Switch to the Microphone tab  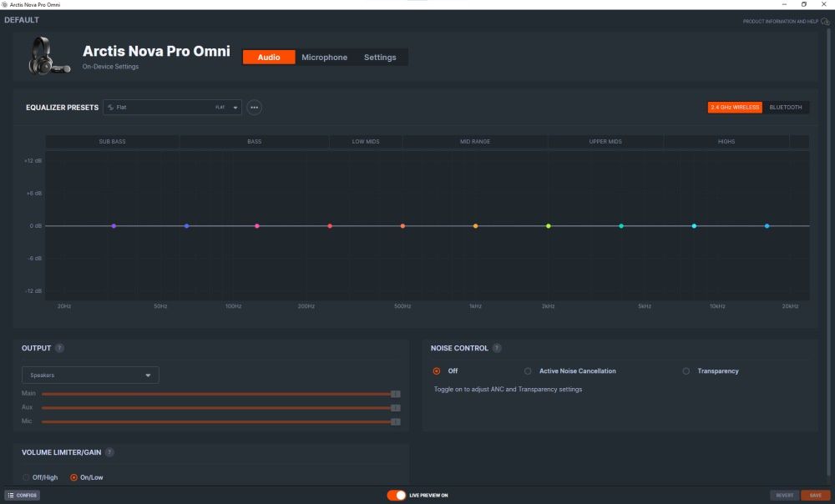pyautogui.click(x=324, y=57)
